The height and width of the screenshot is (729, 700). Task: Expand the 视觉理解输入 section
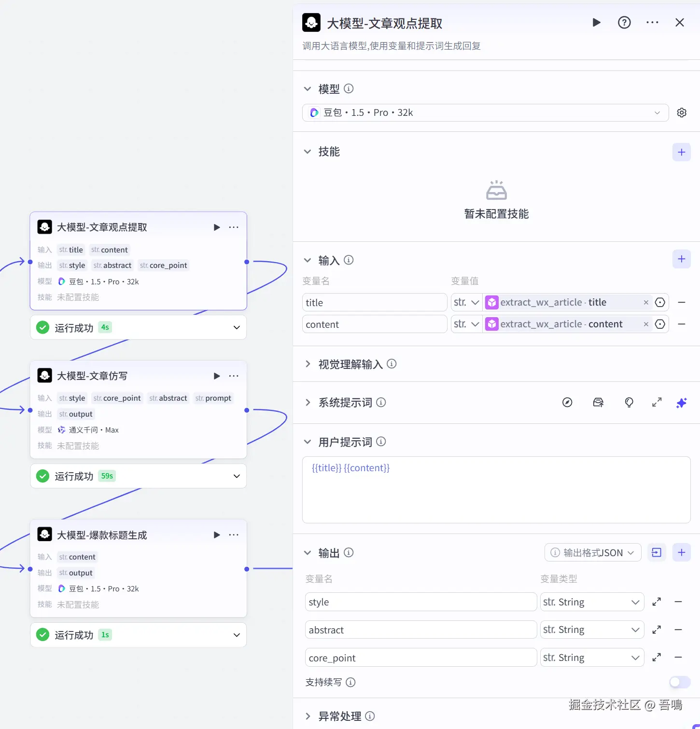(x=308, y=364)
